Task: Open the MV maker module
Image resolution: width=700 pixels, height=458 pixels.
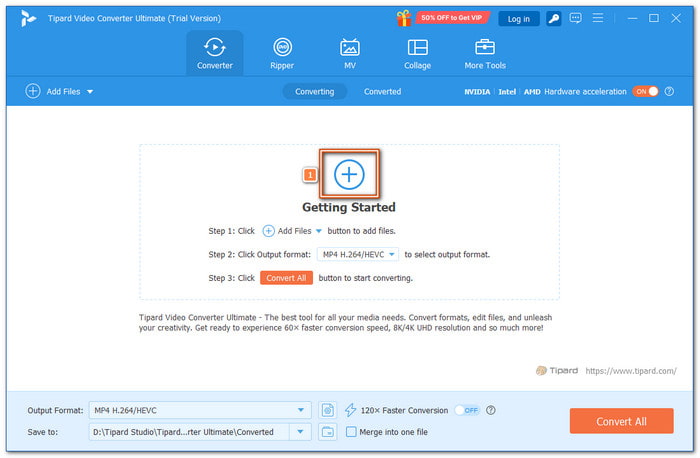Action: coord(350,53)
